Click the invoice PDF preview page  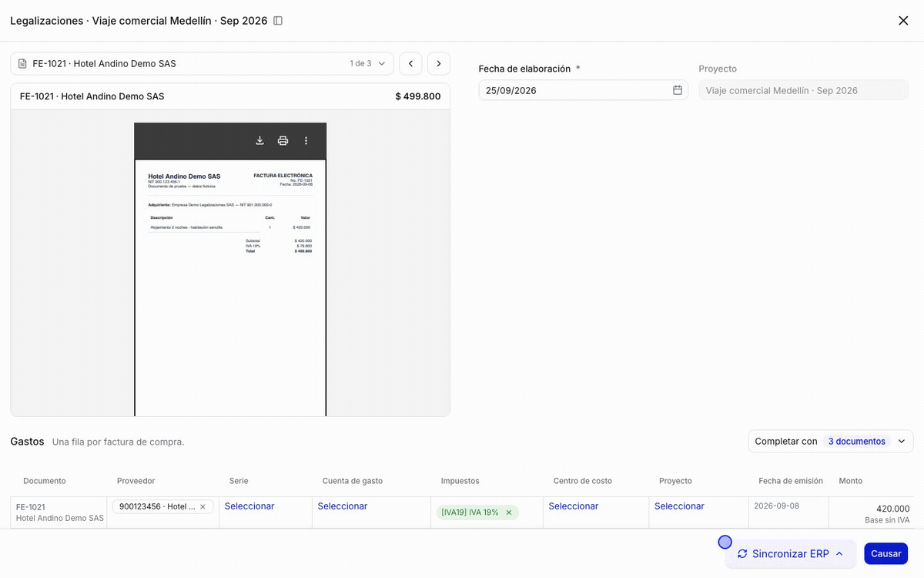230,287
